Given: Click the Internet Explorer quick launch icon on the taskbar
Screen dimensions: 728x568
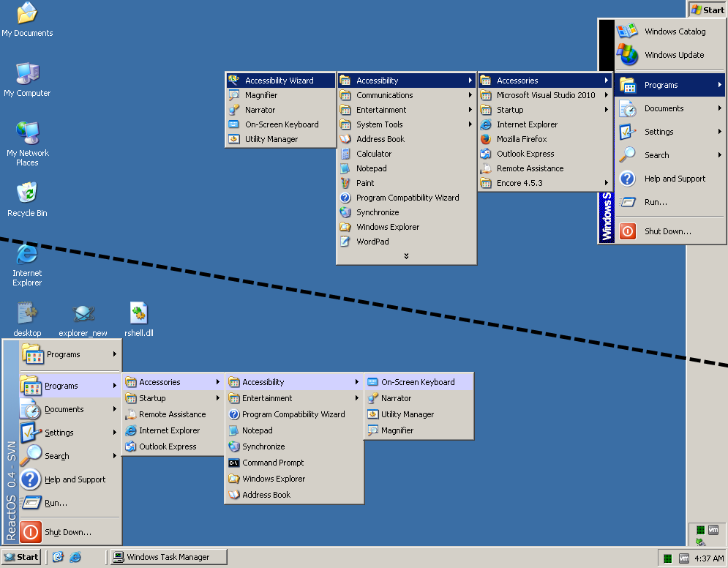Looking at the screenshot, I should pos(75,557).
